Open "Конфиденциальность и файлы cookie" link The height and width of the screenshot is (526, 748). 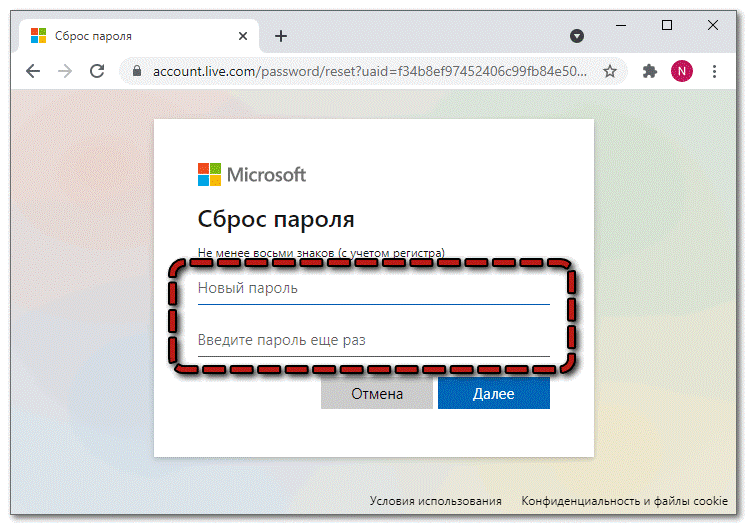coord(624,501)
